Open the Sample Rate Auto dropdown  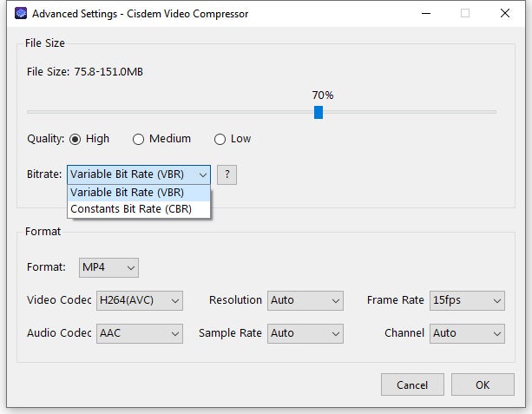click(305, 333)
